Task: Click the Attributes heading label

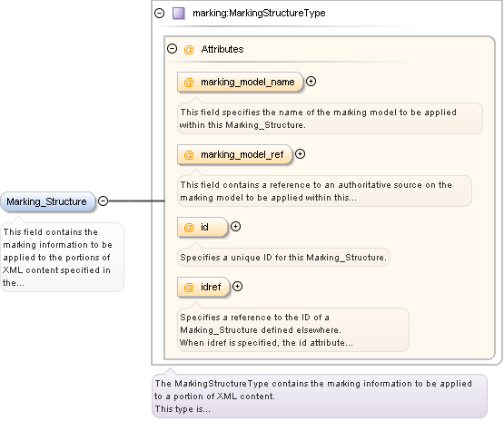Action: pyautogui.click(x=222, y=49)
